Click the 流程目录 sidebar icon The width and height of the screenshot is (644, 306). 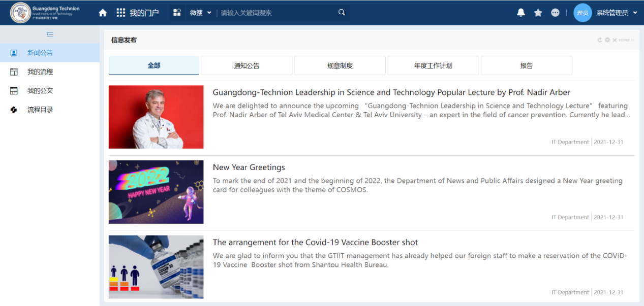click(x=14, y=110)
